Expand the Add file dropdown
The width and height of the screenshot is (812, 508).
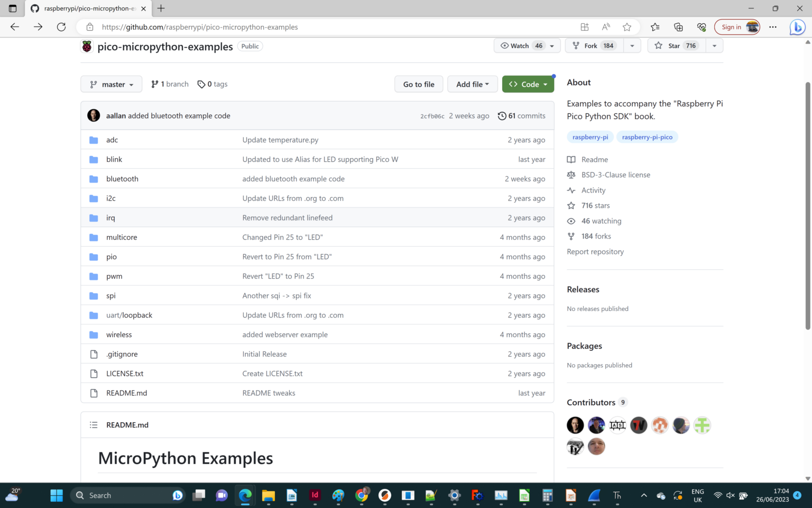(473, 84)
